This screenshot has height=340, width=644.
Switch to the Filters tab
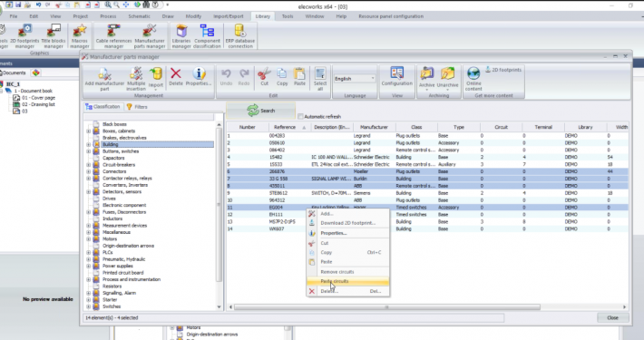tap(137, 107)
